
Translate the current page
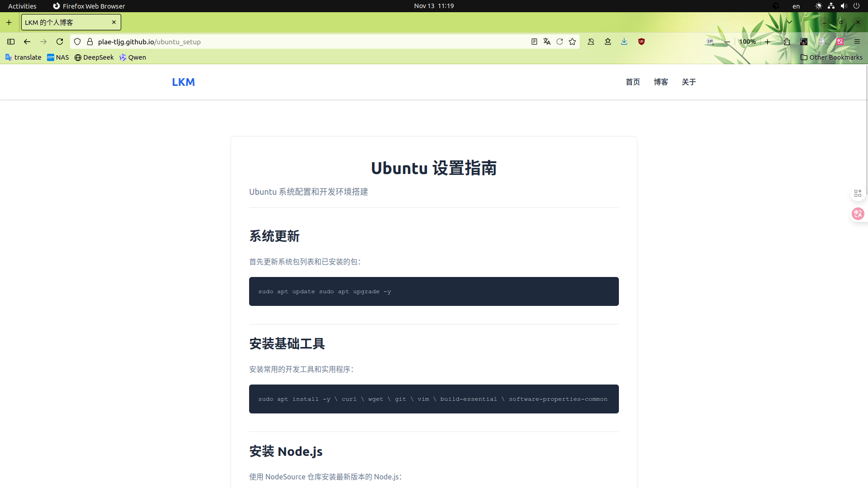tap(547, 41)
